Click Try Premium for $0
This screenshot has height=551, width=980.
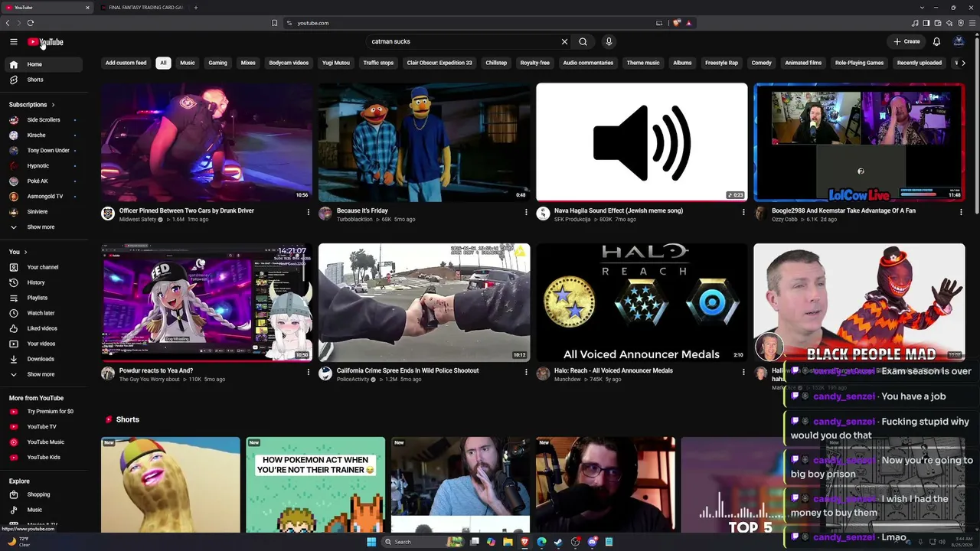click(x=43, y=412)
